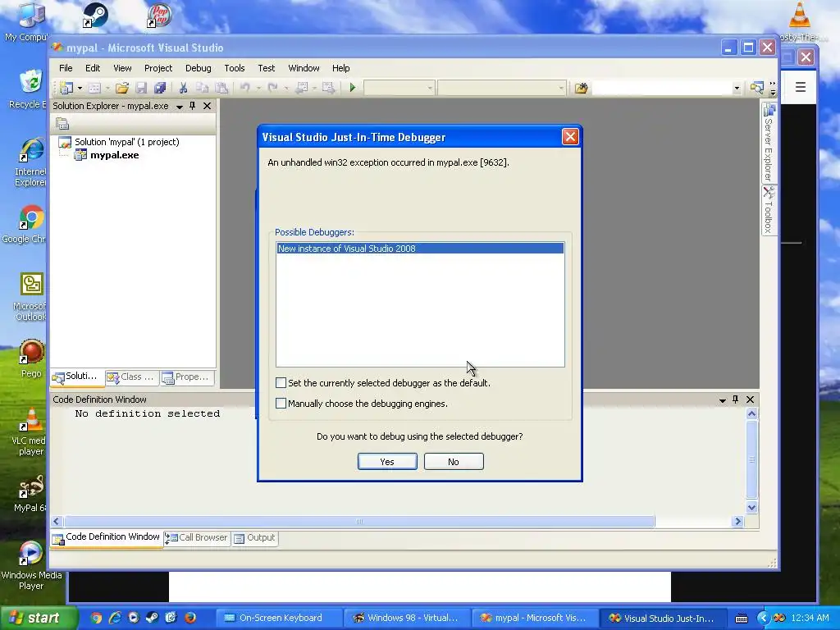This screenshot has width=840, height=630.
Task: Open the Solution Configurations combo box
Action: pos(399,88)
